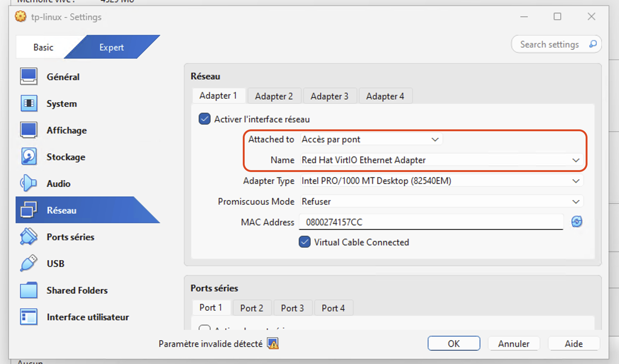Toggle Virtual Cable Connected checkbox
Image resolution: width=619 pixels, height=364 pixels.
click(305, 242)
